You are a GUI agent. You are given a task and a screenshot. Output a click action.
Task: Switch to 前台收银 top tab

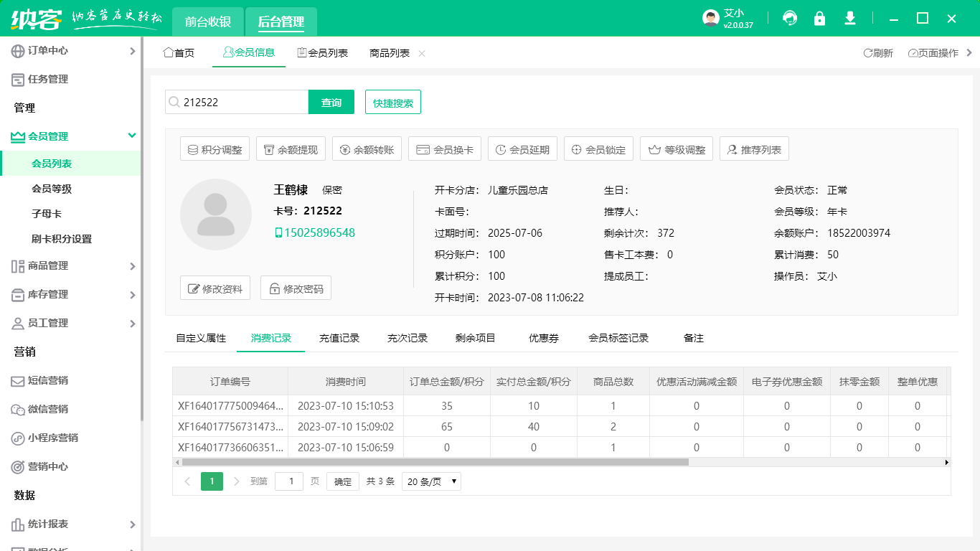pyautogui.click(x=207, y=22)
